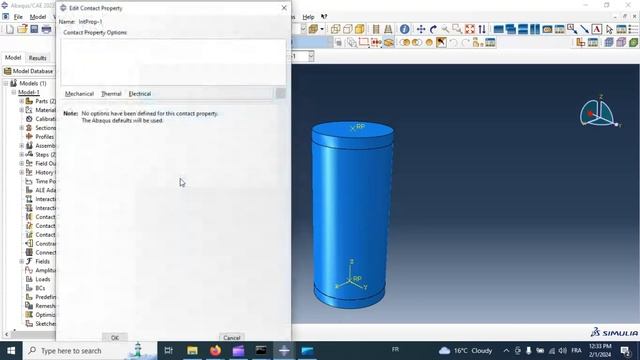Select the magnify view tool
The height and width of the screenshot is (360, 640).
point(445,29)
